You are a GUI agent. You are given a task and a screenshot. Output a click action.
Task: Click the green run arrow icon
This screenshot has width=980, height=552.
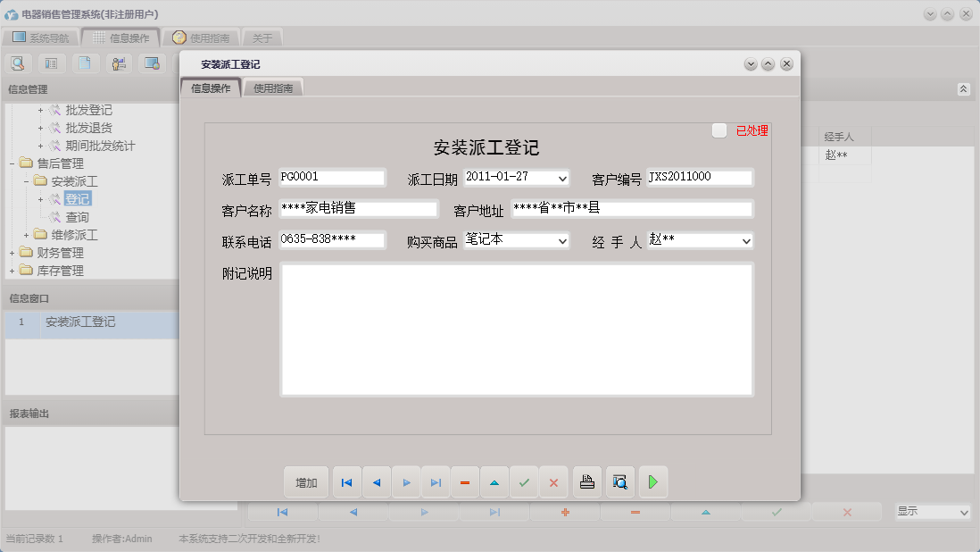[652, 481]
